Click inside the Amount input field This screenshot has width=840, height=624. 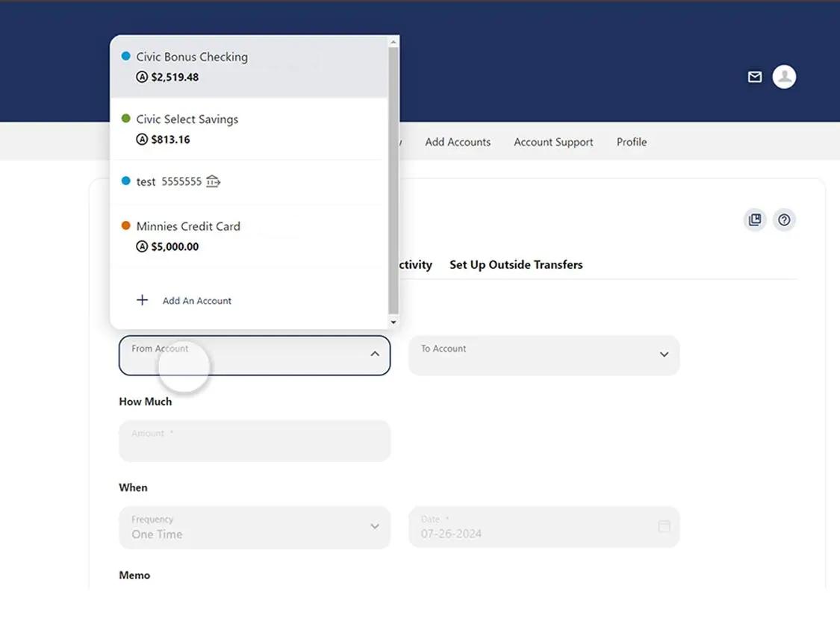(254, 440)
